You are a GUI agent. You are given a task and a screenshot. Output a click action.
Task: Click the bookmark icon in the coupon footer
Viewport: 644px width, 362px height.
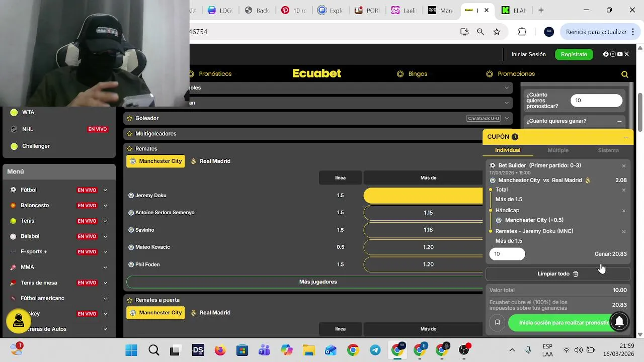[x=497, y=322]
